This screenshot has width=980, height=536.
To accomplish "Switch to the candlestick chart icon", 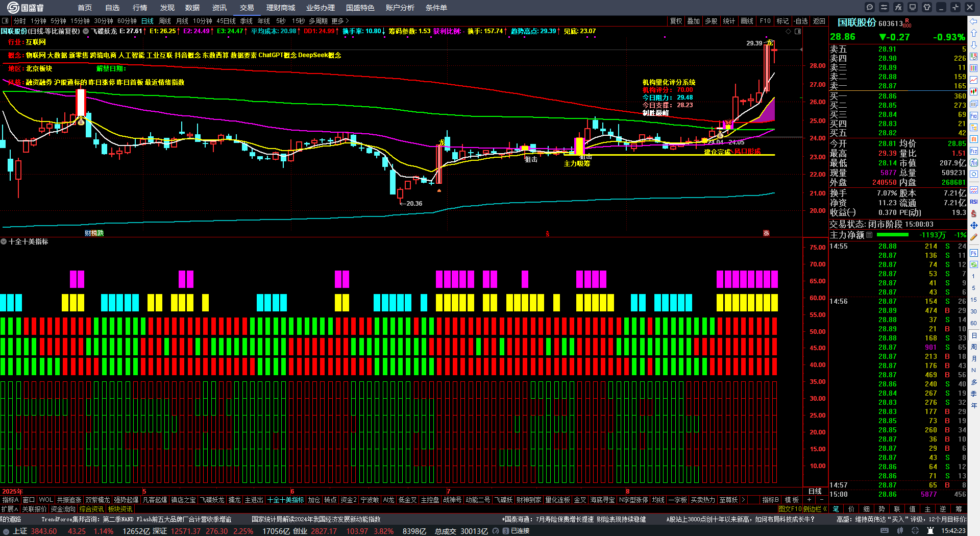I will 974,92.
